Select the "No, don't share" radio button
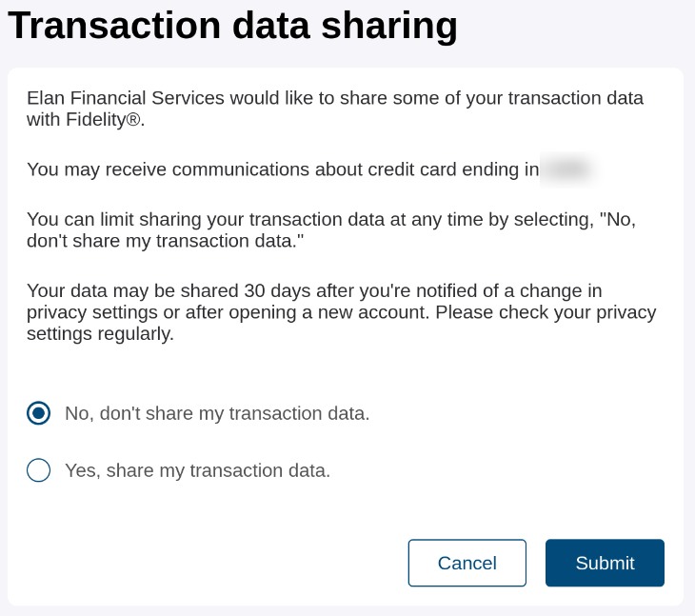695x616 pixels. point(38,413)
